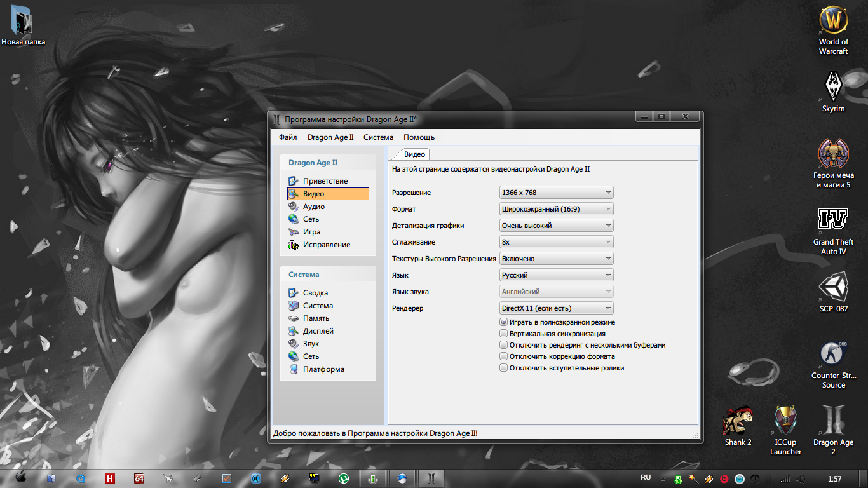Check Отключить вступительные ролики option
Screen dimensions: 868x488
tap(504, 368)
